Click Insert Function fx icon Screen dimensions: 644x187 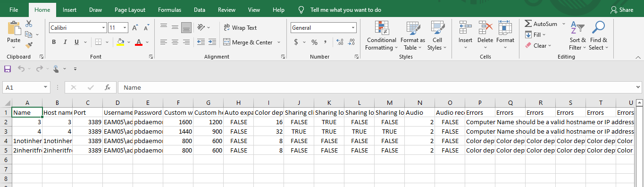[x=108, y=87]
